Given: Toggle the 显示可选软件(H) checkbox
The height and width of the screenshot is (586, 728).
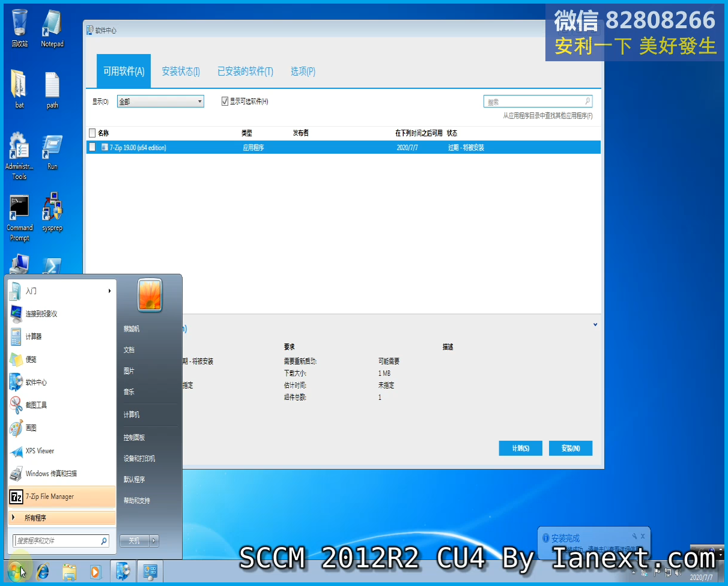Looking at the screenshot, I should click(x=225, y=101).
